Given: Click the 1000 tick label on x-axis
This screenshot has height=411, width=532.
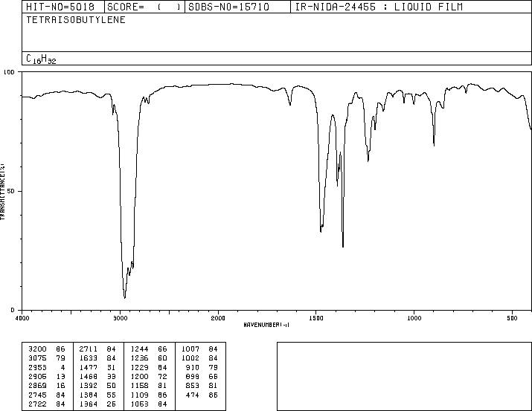Looking at the screenshot, I should (x=414, y=318).
